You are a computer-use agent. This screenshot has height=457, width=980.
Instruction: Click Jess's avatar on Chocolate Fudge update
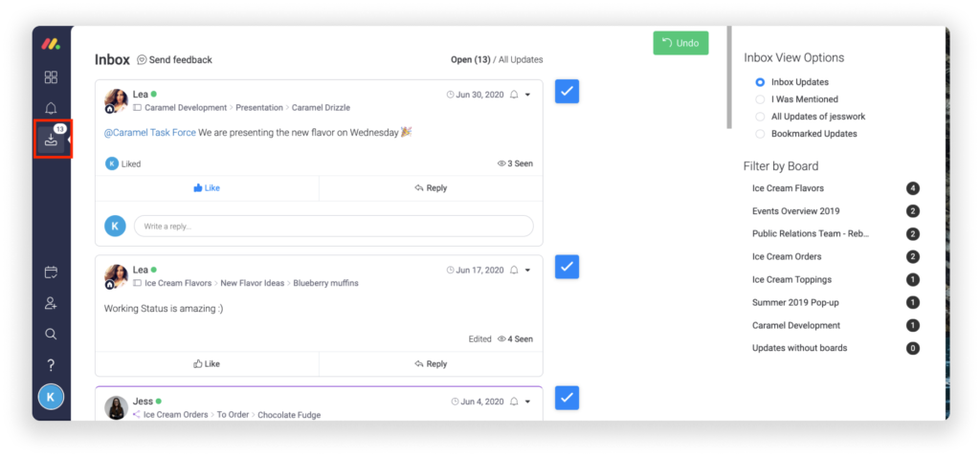coord(116,407)
